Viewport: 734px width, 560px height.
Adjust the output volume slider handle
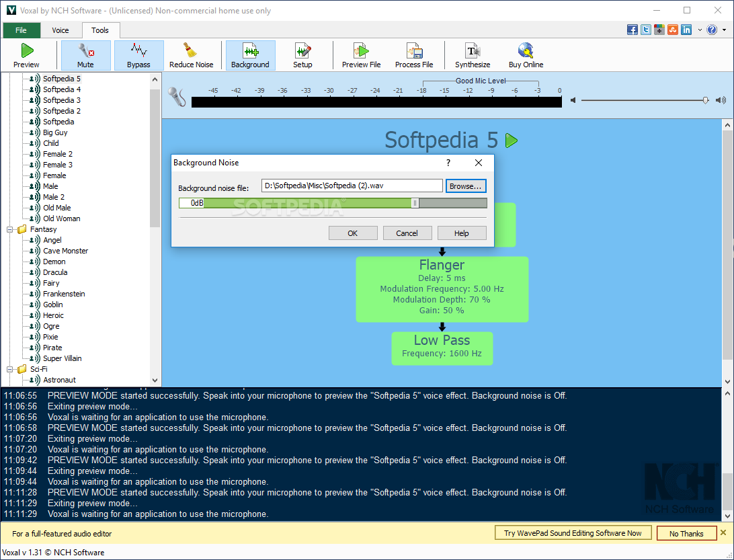click(x=706, y=100)
